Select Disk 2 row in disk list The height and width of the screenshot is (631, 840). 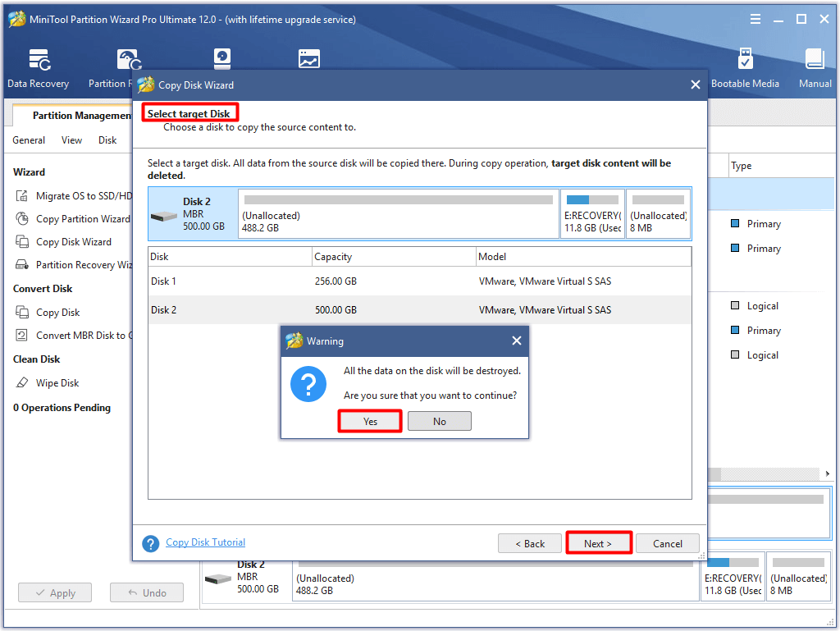pos(419,309)
